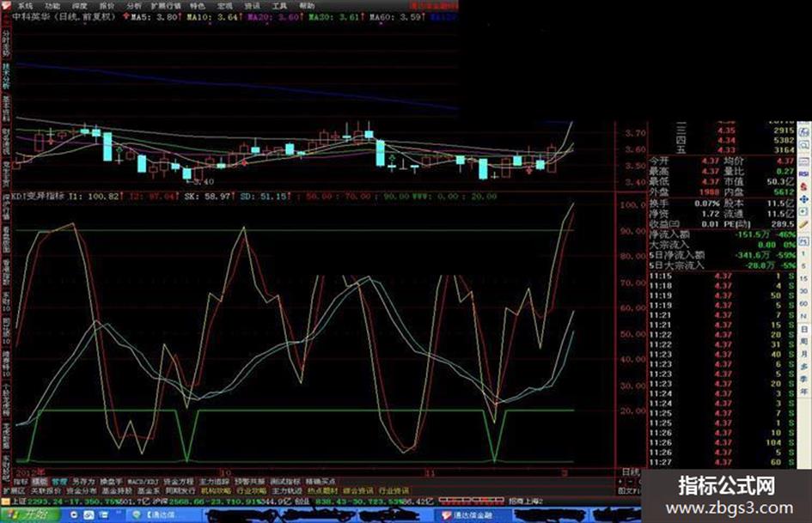The height and width of the screenshot is (523, 812).
Task: Switch to daily 日 period
Action: (803, 329)
